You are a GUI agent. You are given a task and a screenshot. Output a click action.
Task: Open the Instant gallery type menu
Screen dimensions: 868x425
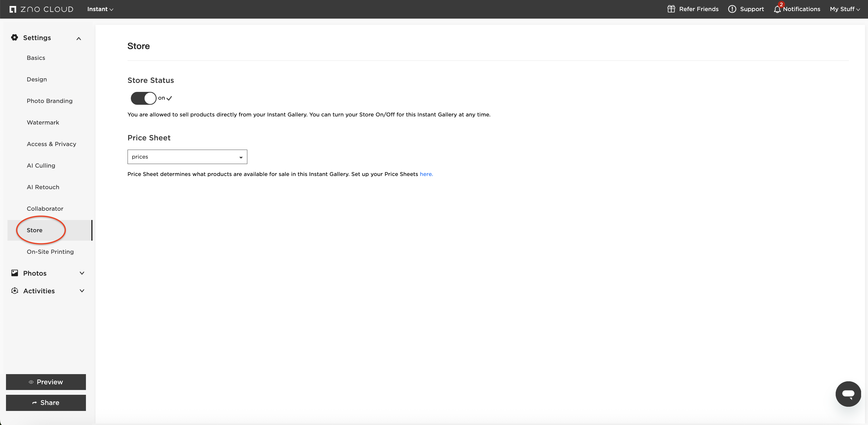pos(100,9)
